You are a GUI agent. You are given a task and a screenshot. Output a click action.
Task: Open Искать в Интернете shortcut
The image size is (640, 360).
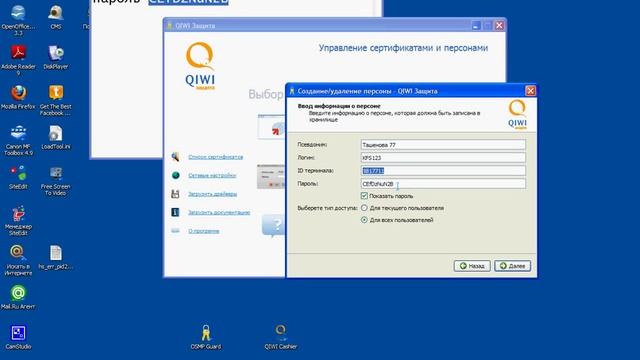[18, 253]
